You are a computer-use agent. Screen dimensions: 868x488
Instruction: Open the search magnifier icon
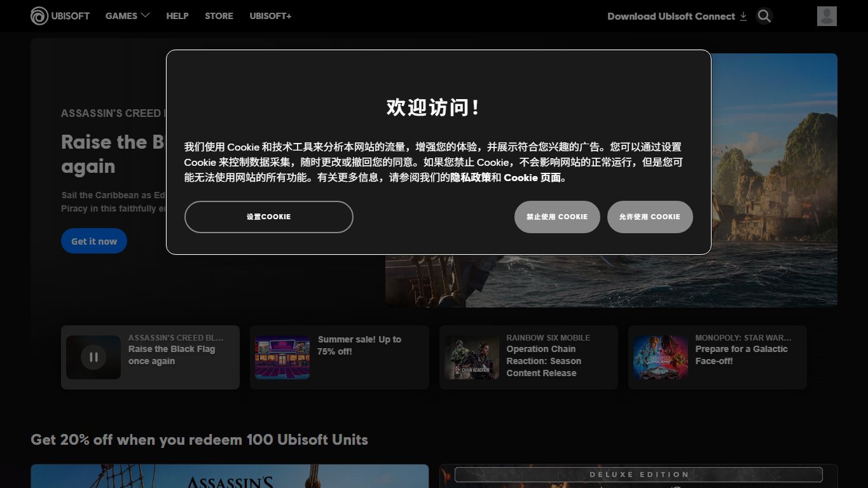(x=764, y=16)
